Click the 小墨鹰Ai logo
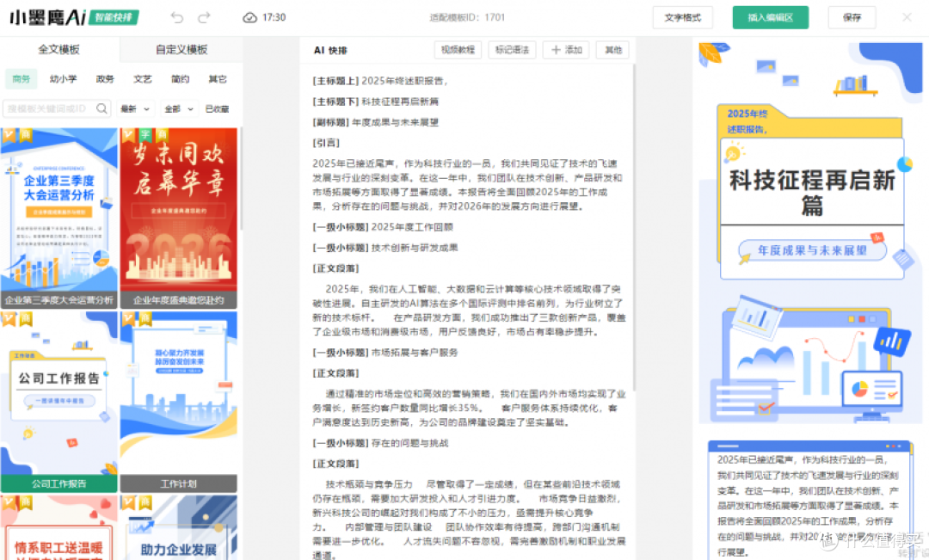This screenshot has width=929, height=560. coord(47,17)
